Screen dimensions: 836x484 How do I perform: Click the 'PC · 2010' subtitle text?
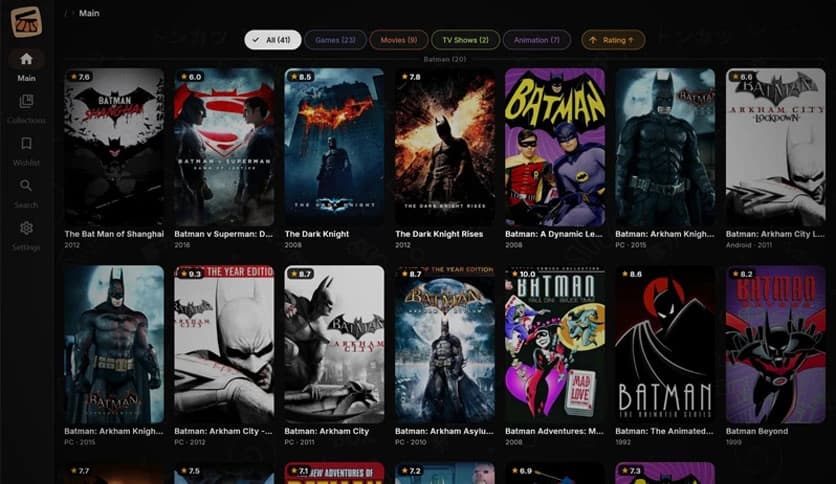point(411,442)
